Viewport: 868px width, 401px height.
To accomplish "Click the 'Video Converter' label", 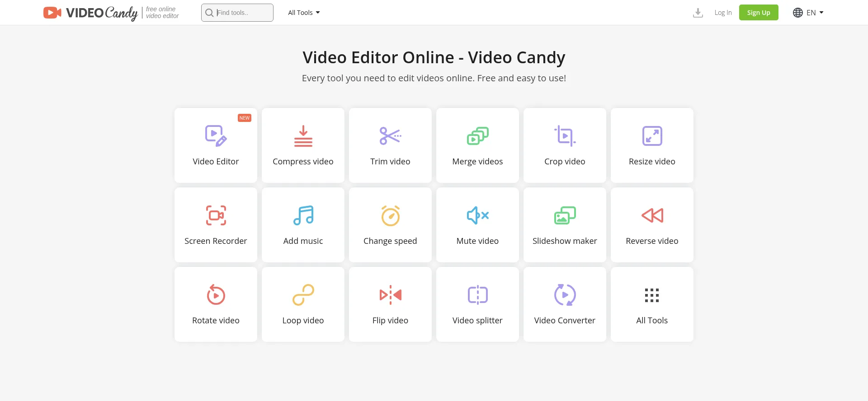I will pos(565,321).
